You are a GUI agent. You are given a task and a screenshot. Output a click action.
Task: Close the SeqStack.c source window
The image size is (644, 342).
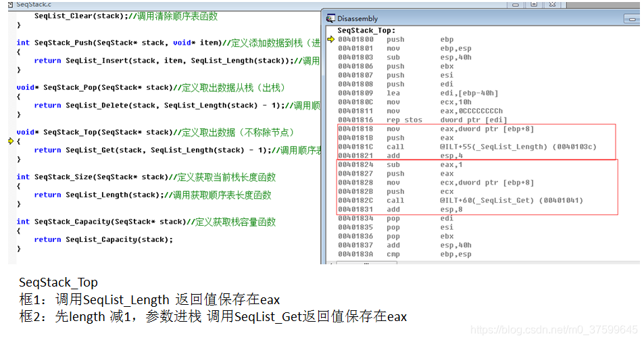coord(552,5)
